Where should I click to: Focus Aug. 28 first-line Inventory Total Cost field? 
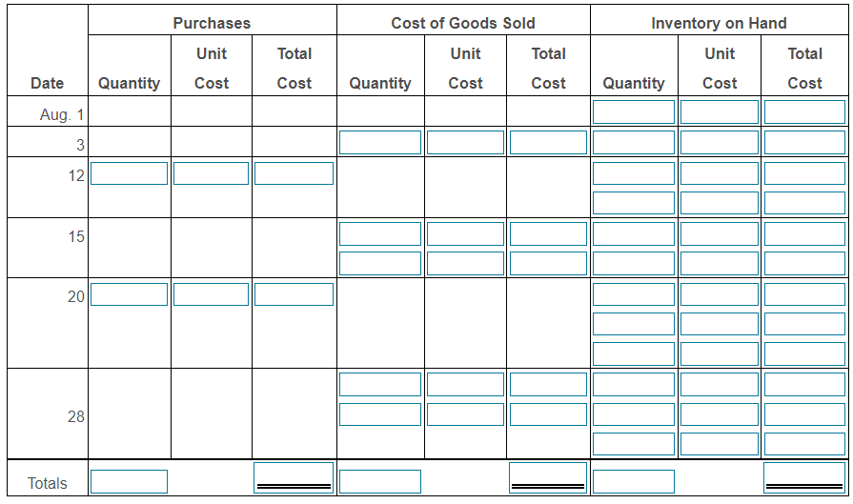click(x=804, y=384)
